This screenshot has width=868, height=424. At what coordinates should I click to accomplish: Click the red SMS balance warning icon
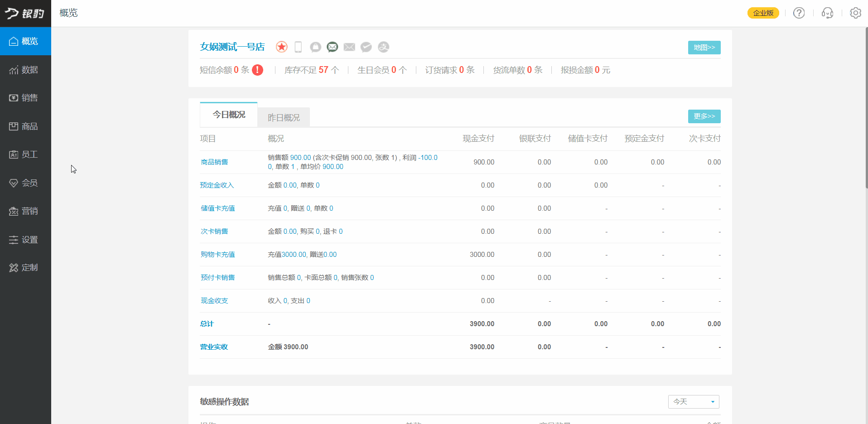click(x=257, y=70)
